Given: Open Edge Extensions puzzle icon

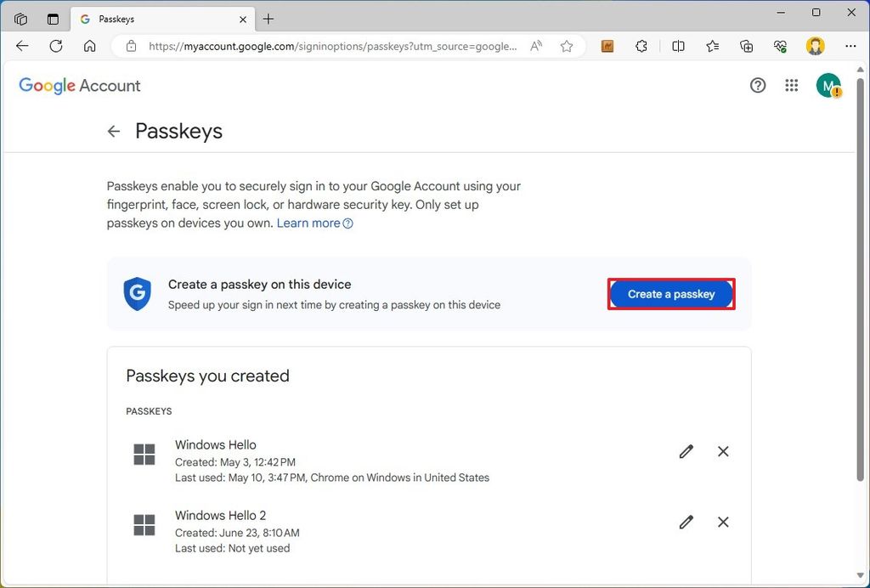Looking at the screenshot, I should tap(641, 46).
